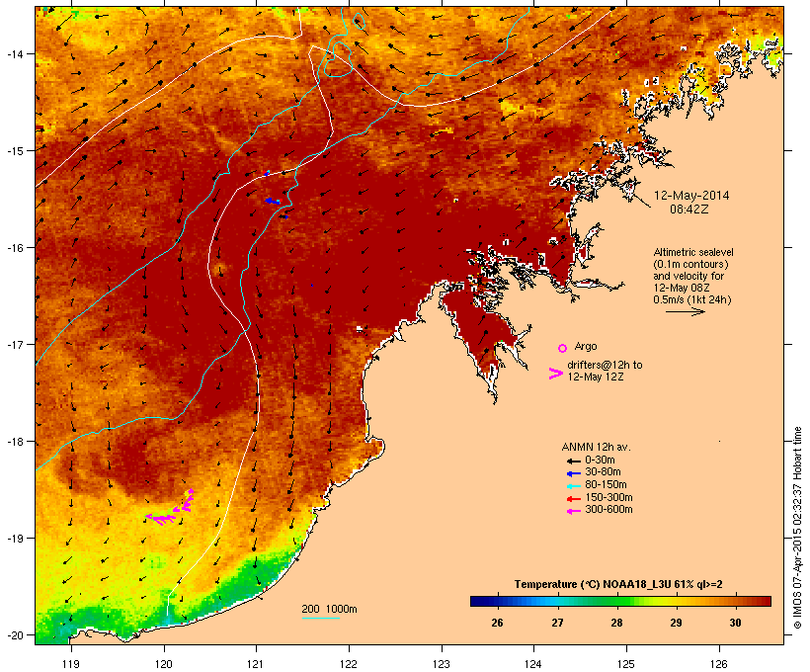The image size is (810, 672).
Task: Click the colorbar value 29
Action: pyautogui.click(x=676, y=623)
